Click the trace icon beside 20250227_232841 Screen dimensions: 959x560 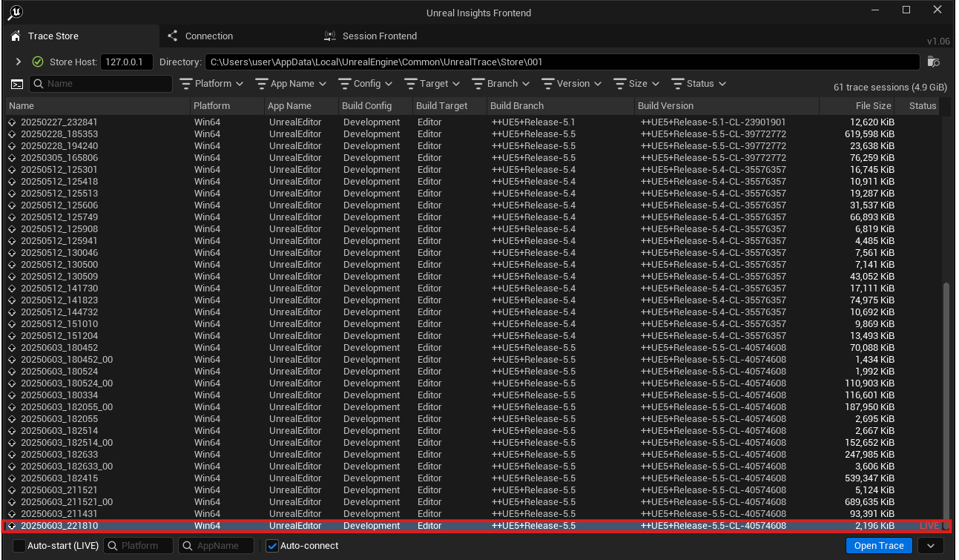point(12,122)
